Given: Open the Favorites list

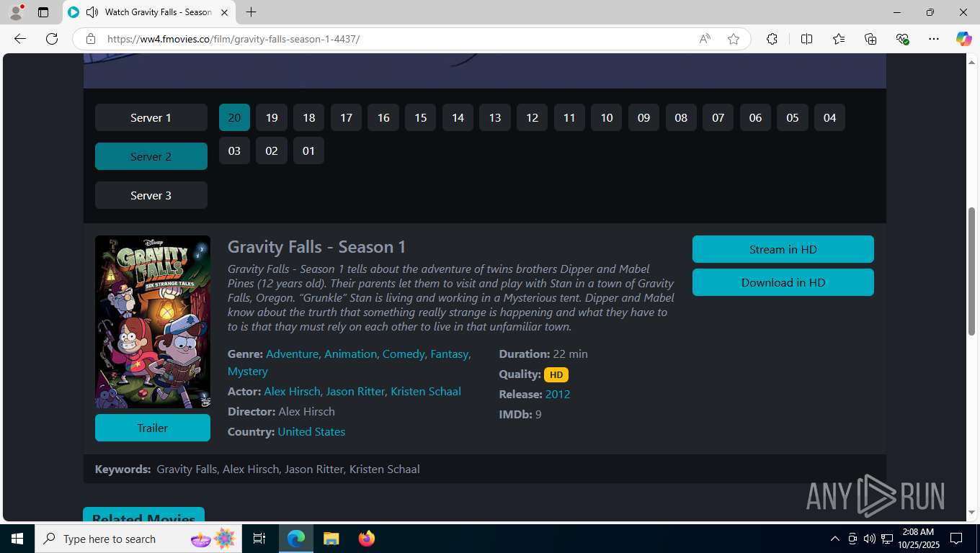Looking at the screenshot, I should pos(839,39).
